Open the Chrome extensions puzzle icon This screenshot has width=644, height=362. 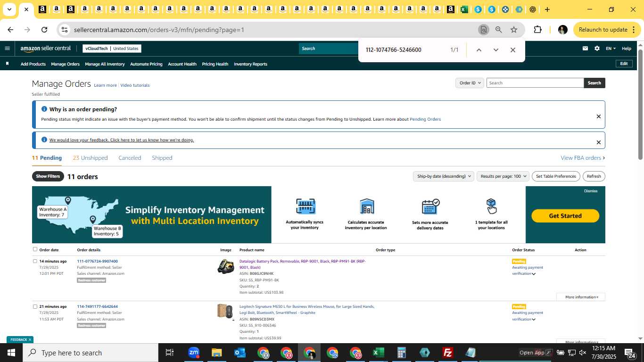(537, 30)
